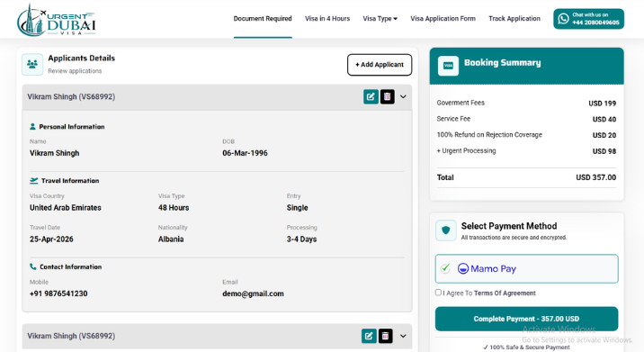Click Complete Payment - 357.00 USD button
Image resolution: width=644 pixels, height=352 pixels.
click(526, 319)
